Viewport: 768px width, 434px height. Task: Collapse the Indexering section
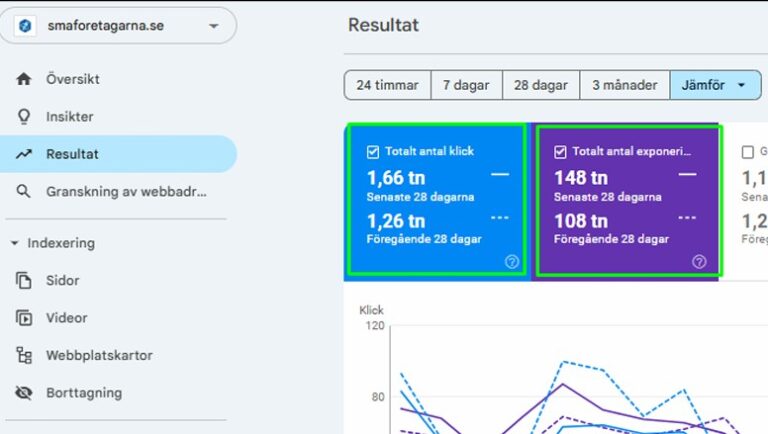pos(15,243)
